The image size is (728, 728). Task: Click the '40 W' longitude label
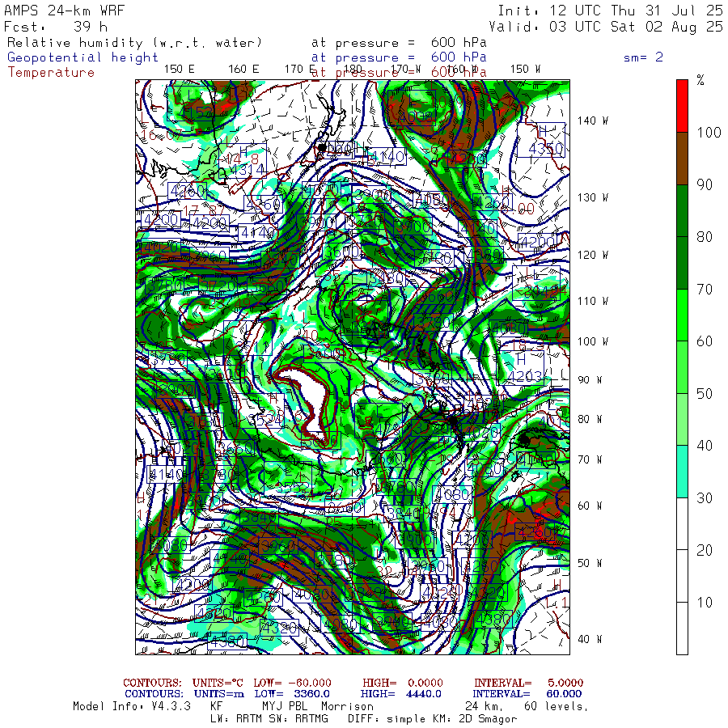590,639
